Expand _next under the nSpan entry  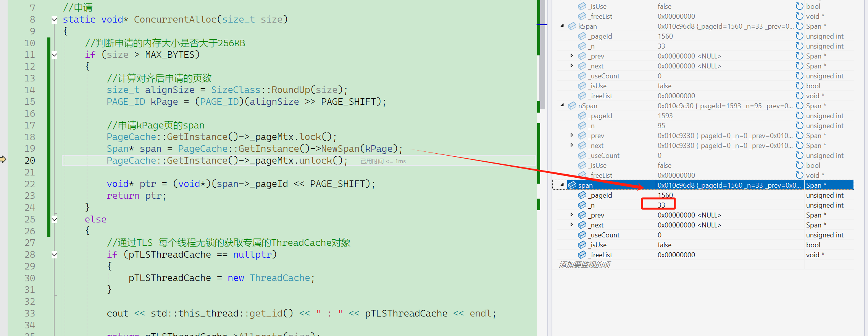[571, 145]
